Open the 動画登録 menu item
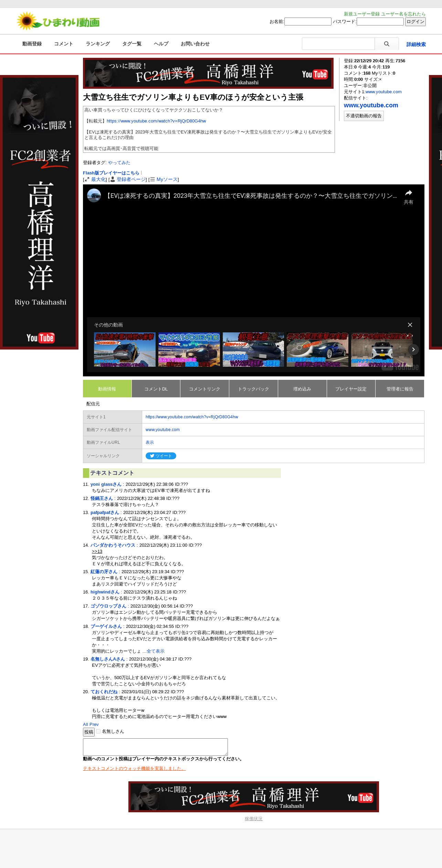Image resolution: width=442 pixels, height=868 pixels. point(32,44)
